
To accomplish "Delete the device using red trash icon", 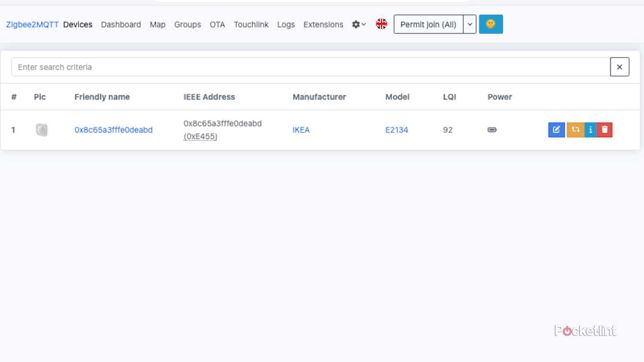I will coord(605,130).
